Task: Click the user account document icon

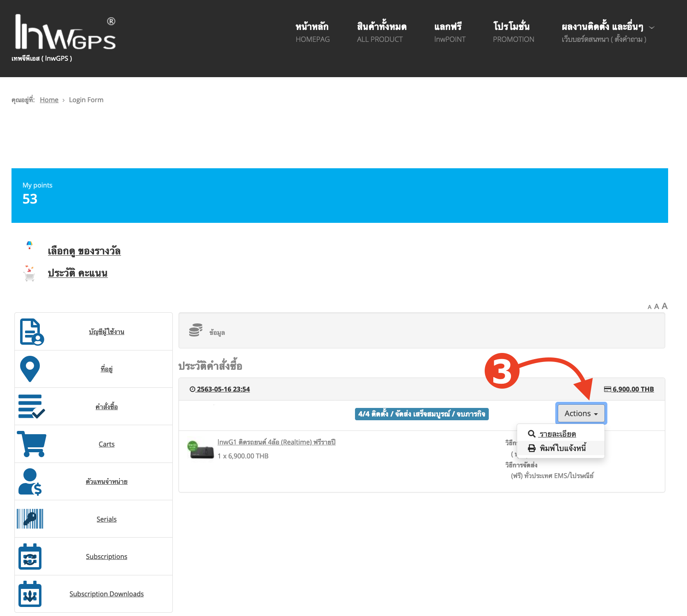Action: click(x=32, y=332)
